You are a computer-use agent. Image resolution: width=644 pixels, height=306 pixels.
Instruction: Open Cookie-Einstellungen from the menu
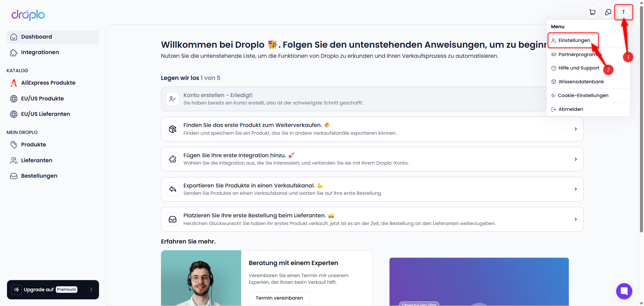(x=588, y=95)
